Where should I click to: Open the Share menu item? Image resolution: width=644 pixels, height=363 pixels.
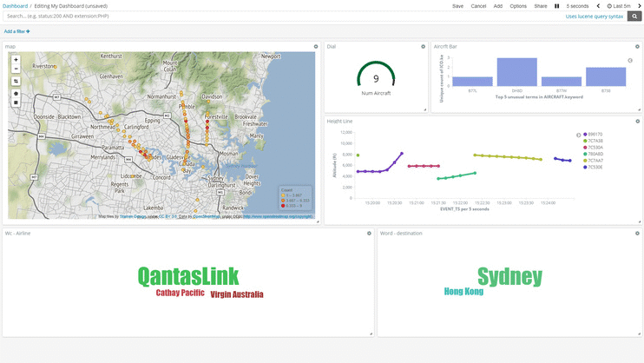[541, 6]
